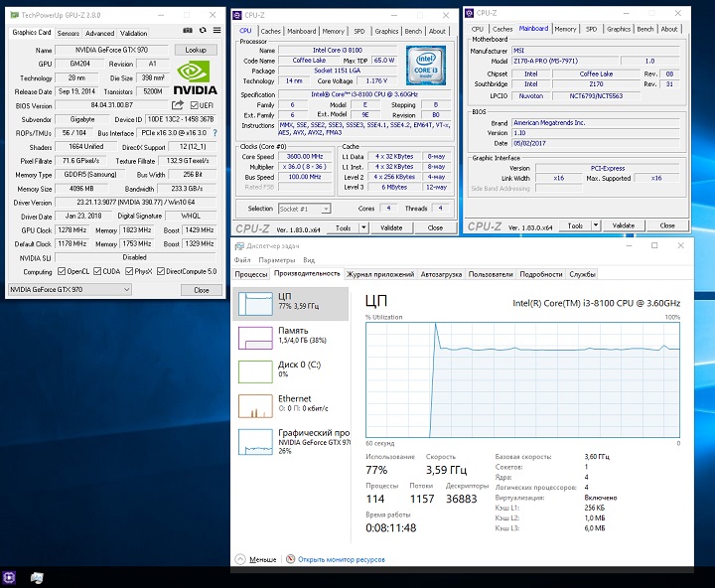Open CPU-Z from the taskbar icon
Image resolution: width=715 pixels, height=588 pixels.
point(9,577)
